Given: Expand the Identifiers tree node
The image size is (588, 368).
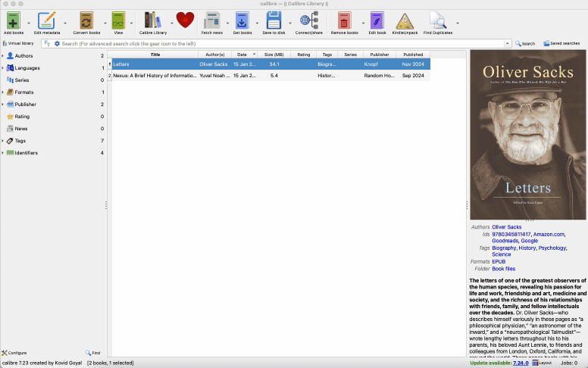Looking at the screenshot, I should 2,153.
